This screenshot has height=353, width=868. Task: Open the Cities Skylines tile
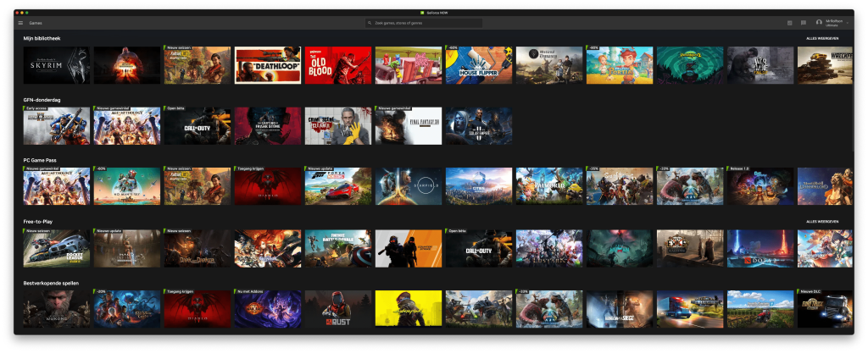[x=479, y=187]
